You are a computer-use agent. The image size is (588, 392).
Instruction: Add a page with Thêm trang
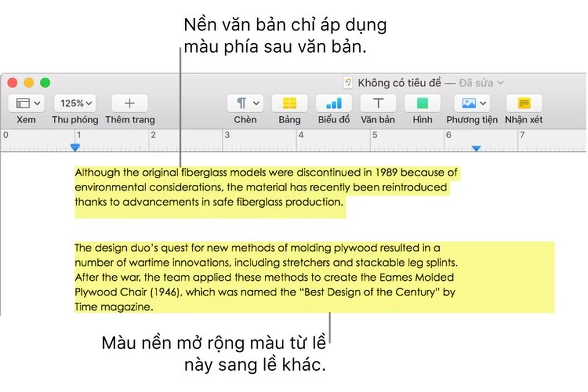tap(130, 103)
